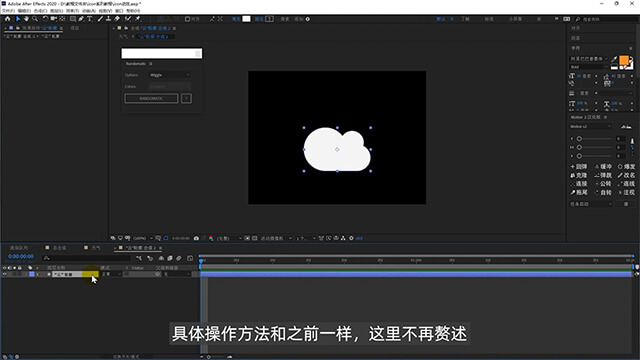Select the Rectangle shape tool
640x360 pixels.
coord(73,19)
